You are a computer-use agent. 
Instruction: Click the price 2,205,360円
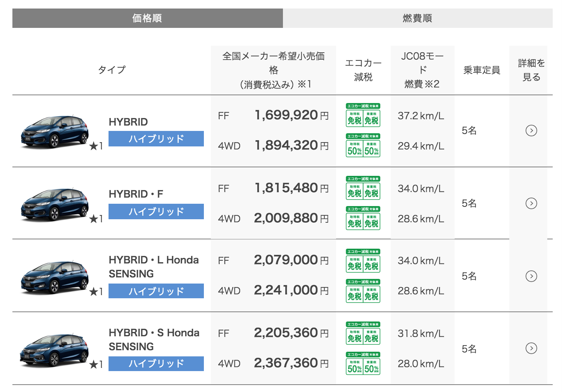point(291,333)
